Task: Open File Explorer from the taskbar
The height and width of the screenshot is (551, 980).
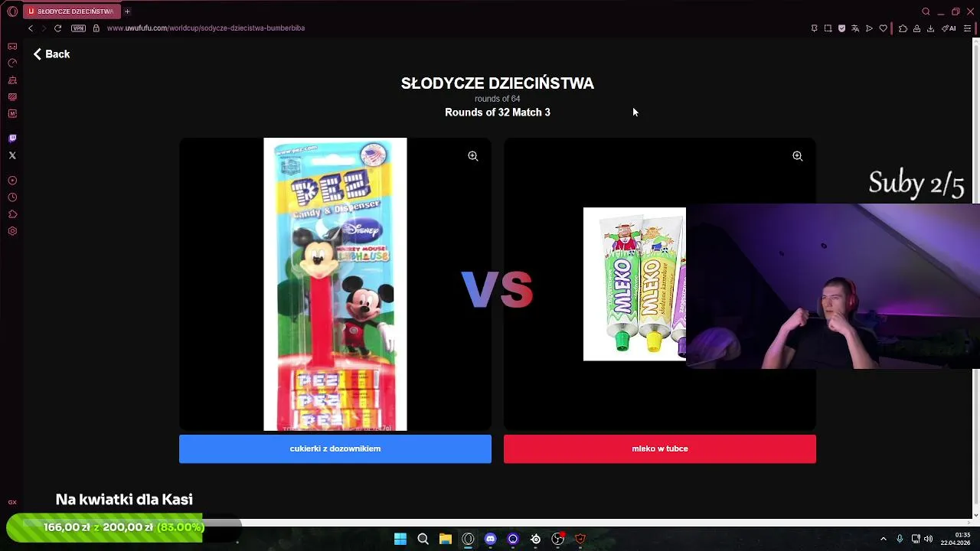Action: click(446, 539)
